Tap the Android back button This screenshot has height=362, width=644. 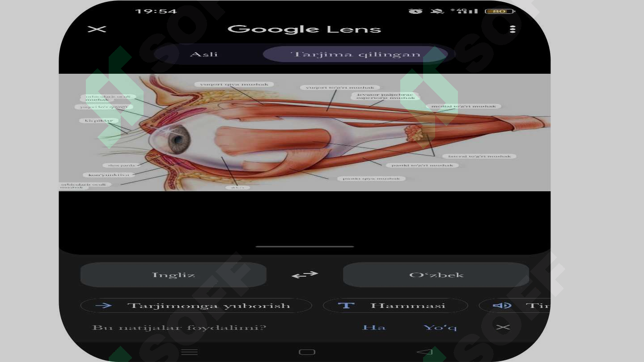424,352
